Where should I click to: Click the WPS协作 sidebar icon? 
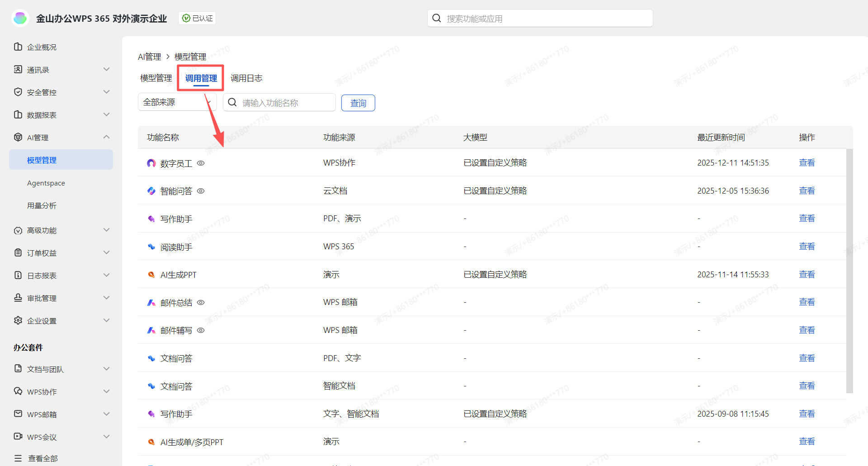coord(18,391)
